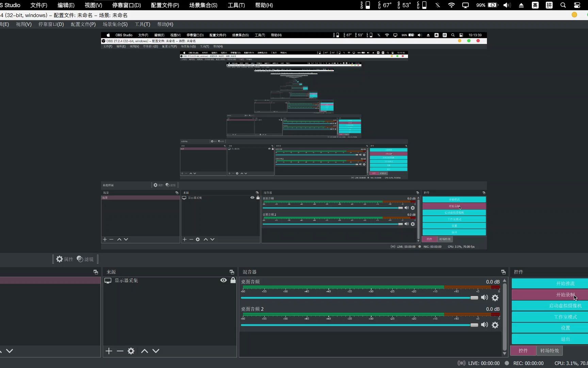Open 配置文件(P) in the OBS window menu
This screenshot has height=368, width=588.
(83, 24)
